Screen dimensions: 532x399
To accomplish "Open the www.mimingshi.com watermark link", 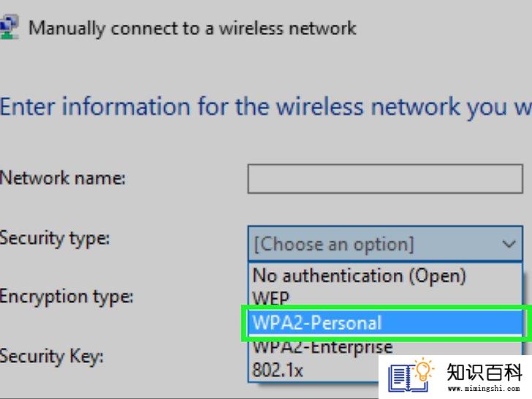I will (484, 388).
